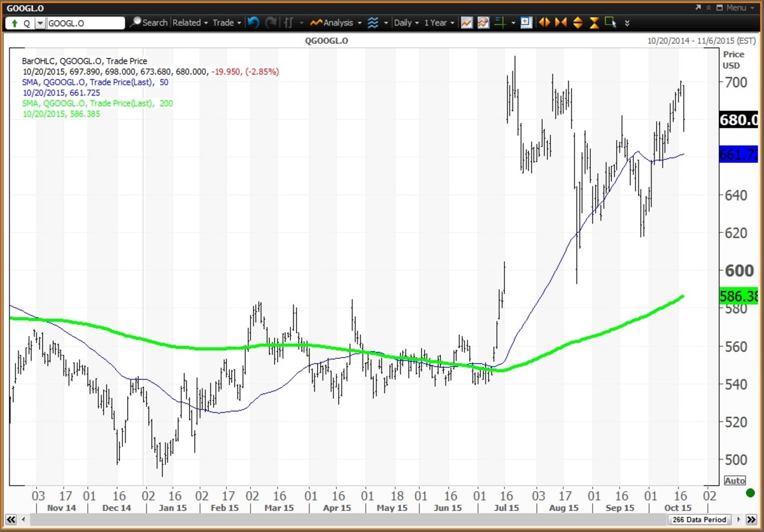Click the orange horizontal compress arrows icon
Viewport: 764px width, 532px height.
(x=561, y=22)
